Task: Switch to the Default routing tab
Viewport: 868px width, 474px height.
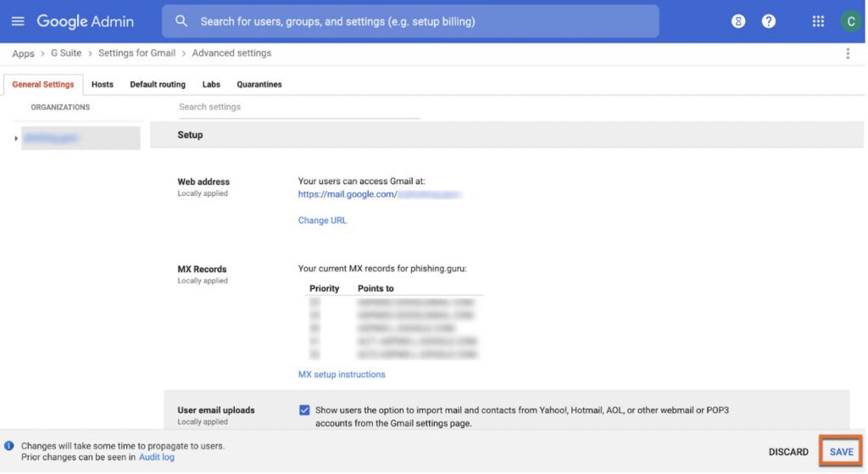Action: coord(158,85)
